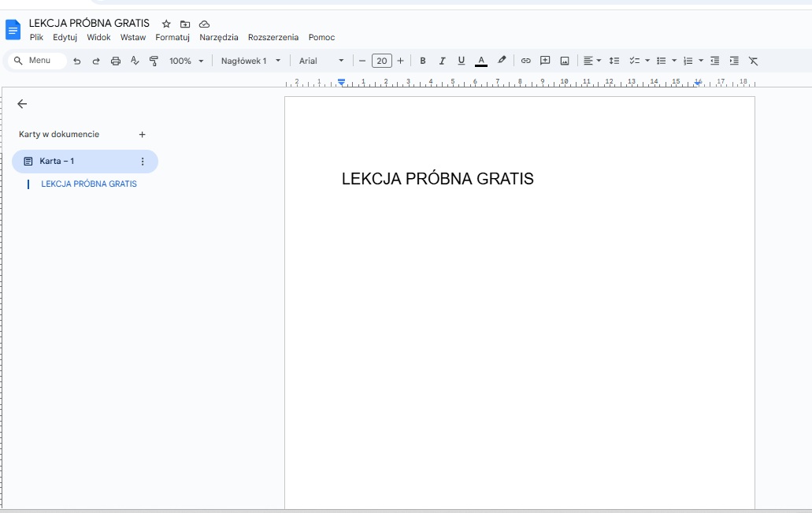Toggle bold formatting
This screenshot has height=513, width=812.
tap(423, 61)
